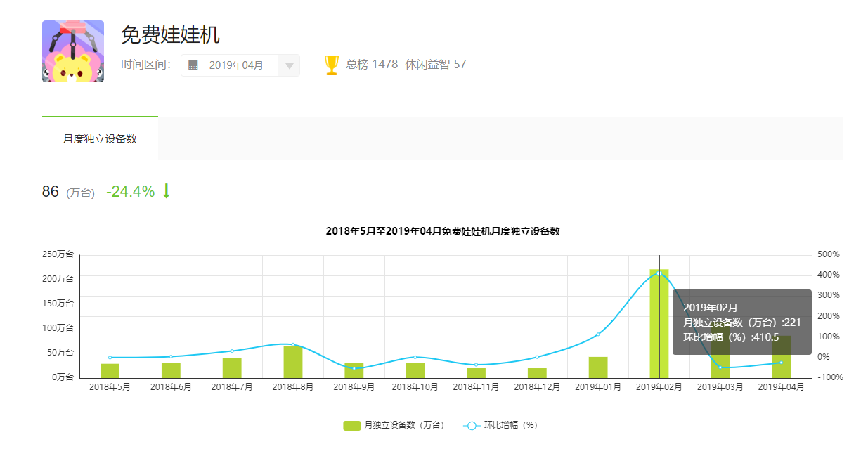868x449 pixels.
Task: Click the 休闲益智 57 category rank
Action: [x=436, y=65]
